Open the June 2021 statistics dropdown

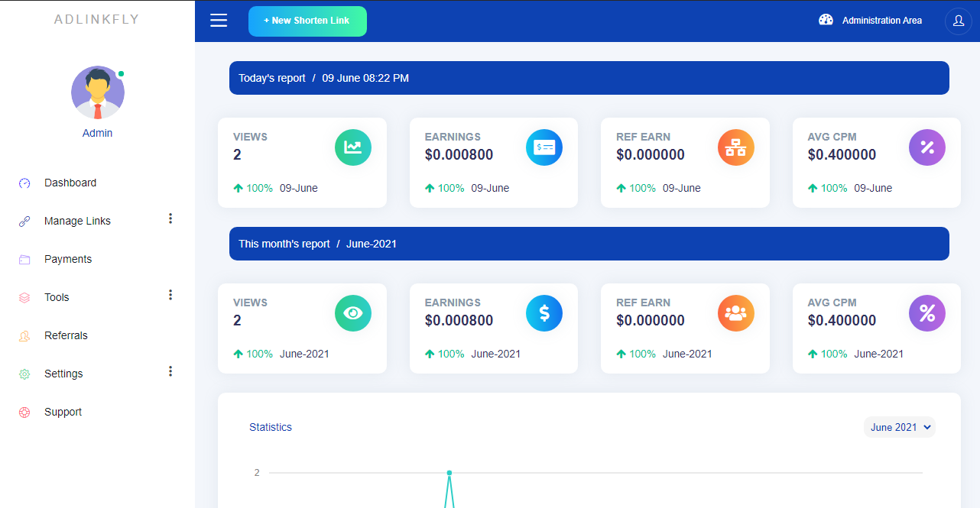click(900, 427)
